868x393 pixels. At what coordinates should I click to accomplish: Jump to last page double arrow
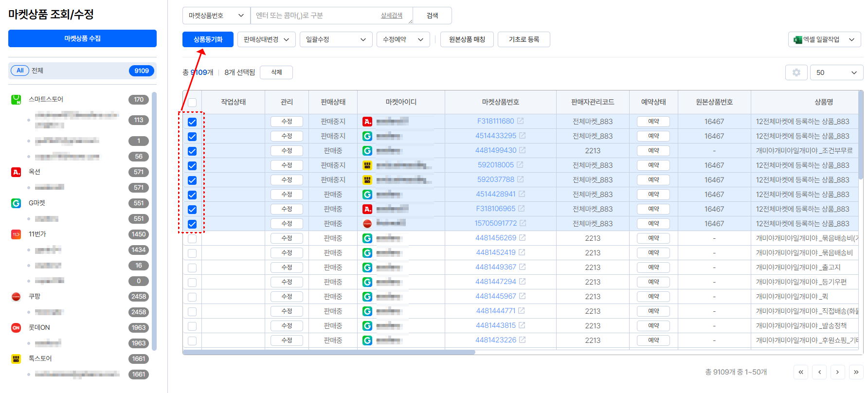pos(856,372)
